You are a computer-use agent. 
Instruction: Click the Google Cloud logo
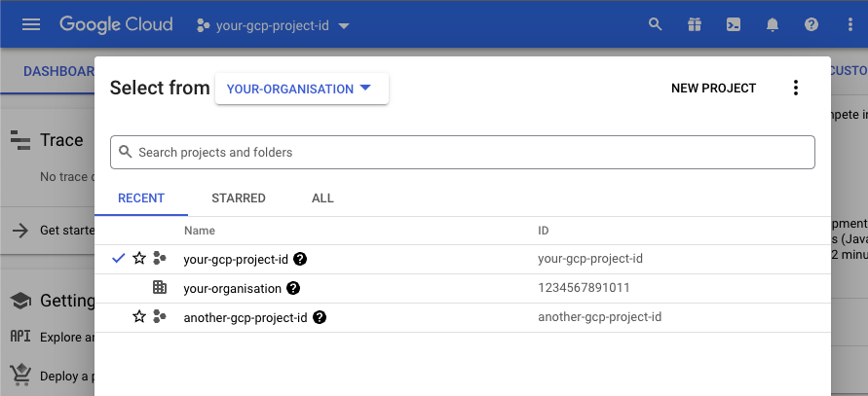(x=116, y=25)
